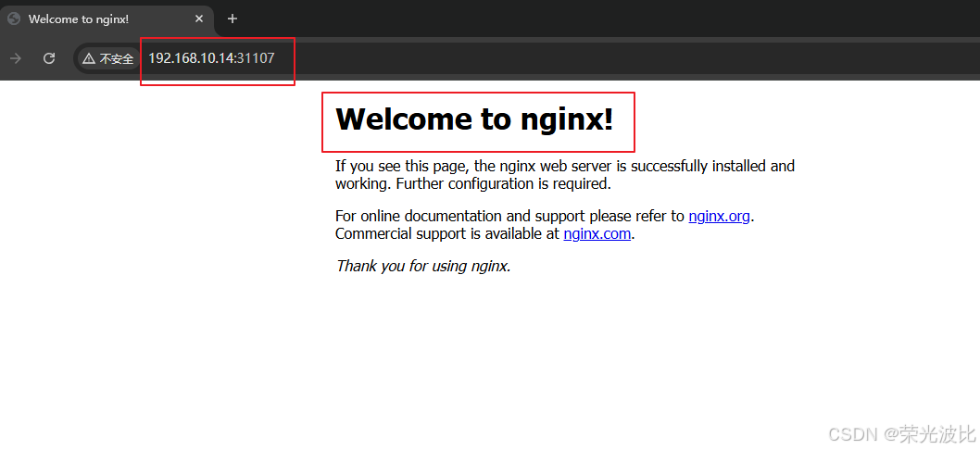The width and height of the screenshot is (980, 450).
Task: Click the Welcome to nginx! heading
Action: click(475, 119)
